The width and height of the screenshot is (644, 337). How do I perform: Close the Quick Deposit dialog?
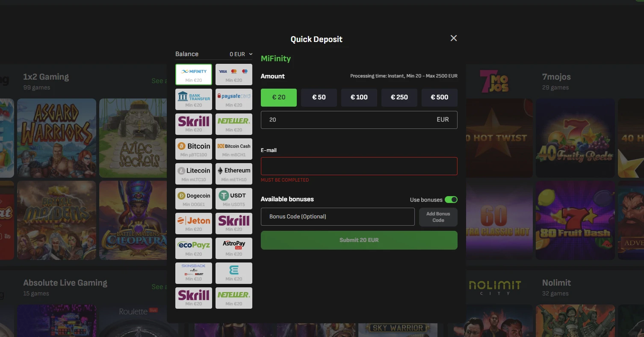[454, 38]
